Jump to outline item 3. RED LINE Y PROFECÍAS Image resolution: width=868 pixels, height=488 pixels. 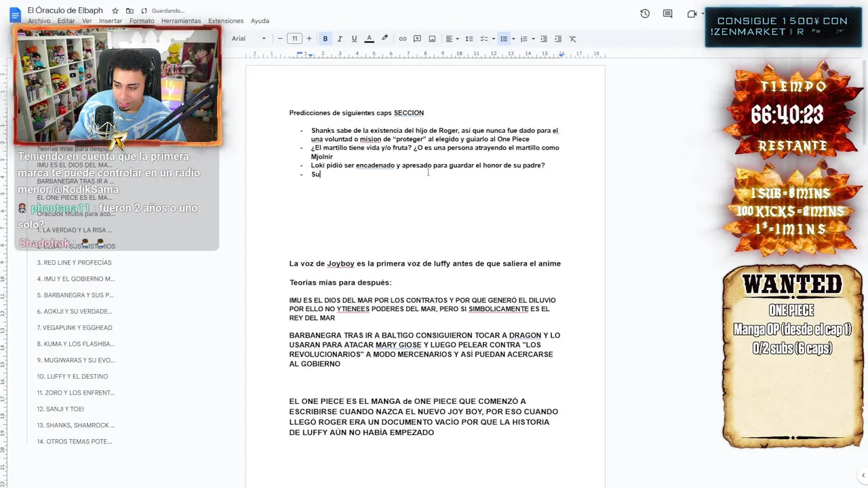click(x=74, y=262)
